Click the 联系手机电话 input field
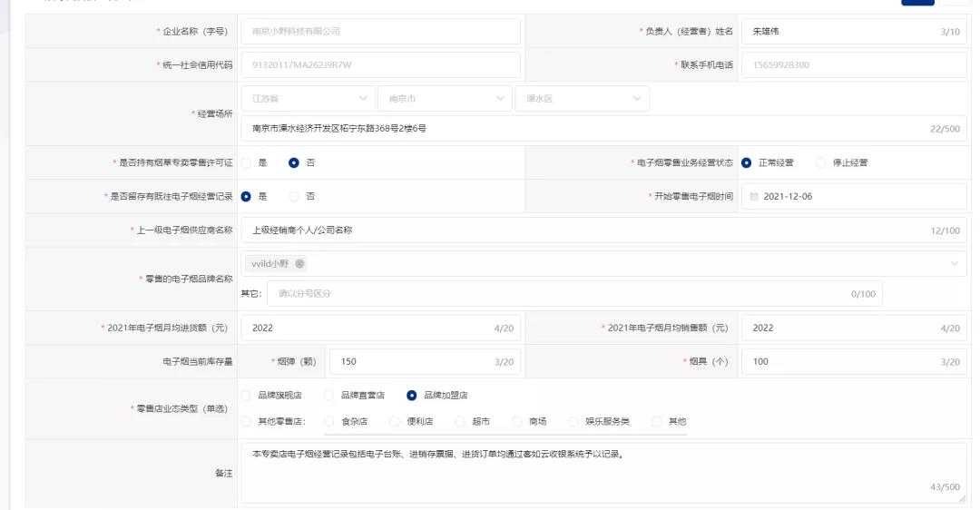The height and width of the screenshot is (510, 980). coord(854,65)
